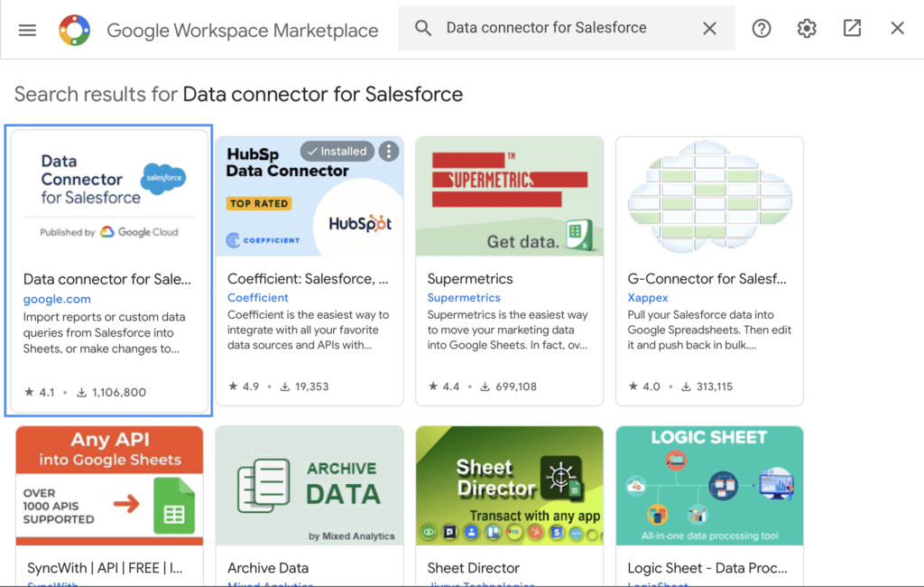The height and width of the screenshot is (587, 924).
Task: Open the Archive Data thumbnail
Action: [x=310, y=486]
